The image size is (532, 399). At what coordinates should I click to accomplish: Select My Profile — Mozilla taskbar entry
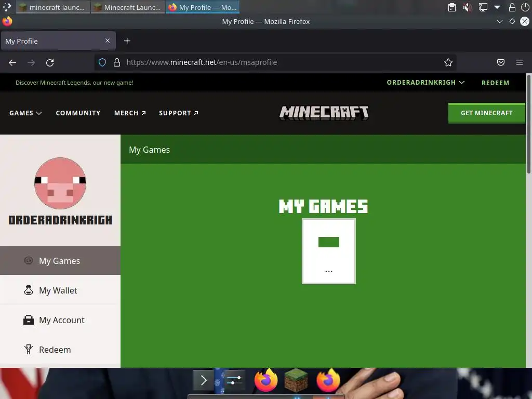pyautogui.click(x=203, y=7)
